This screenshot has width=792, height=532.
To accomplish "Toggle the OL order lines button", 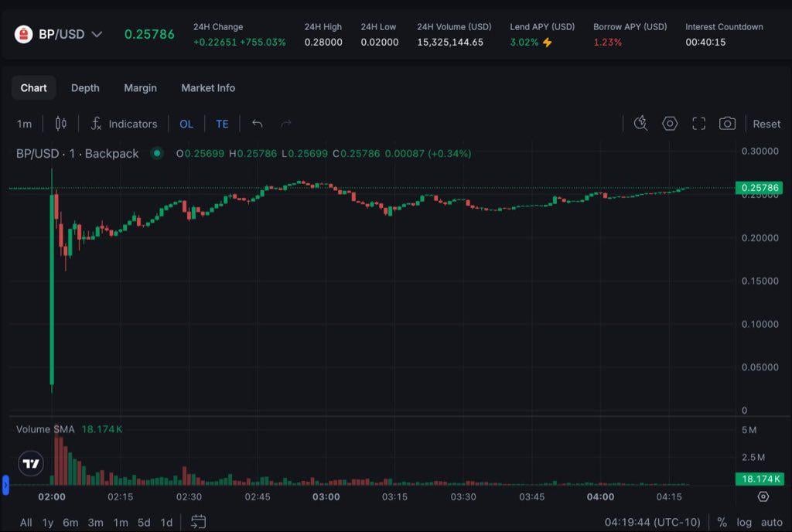I will coord(186,124).
